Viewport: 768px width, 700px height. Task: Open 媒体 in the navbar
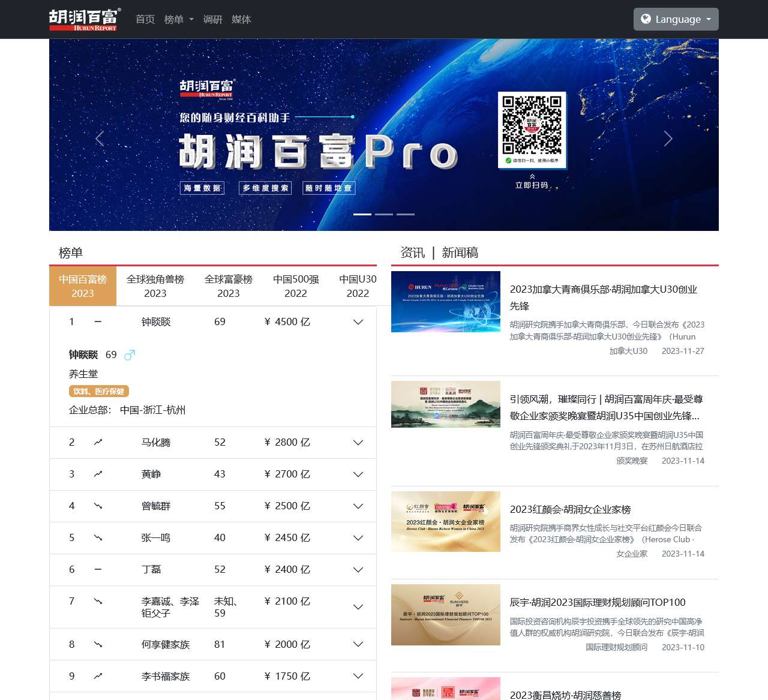(241, 19)
